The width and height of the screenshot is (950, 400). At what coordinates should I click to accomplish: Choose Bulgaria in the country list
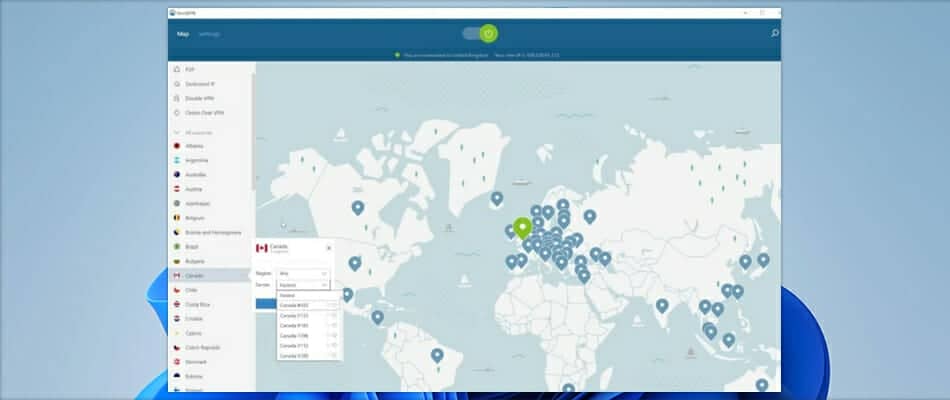click(211, 261)
